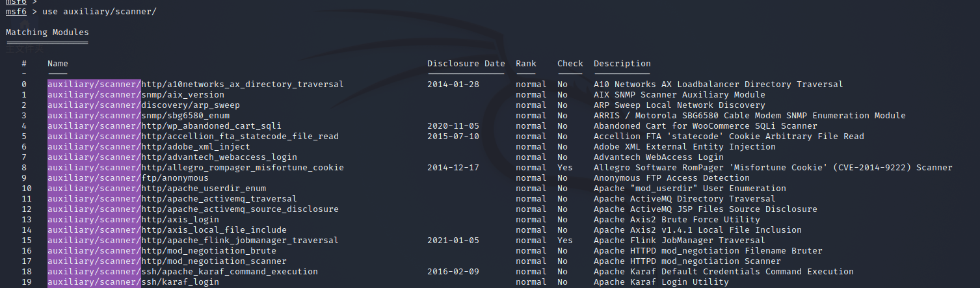Click the Check column header

click(570, 64)
